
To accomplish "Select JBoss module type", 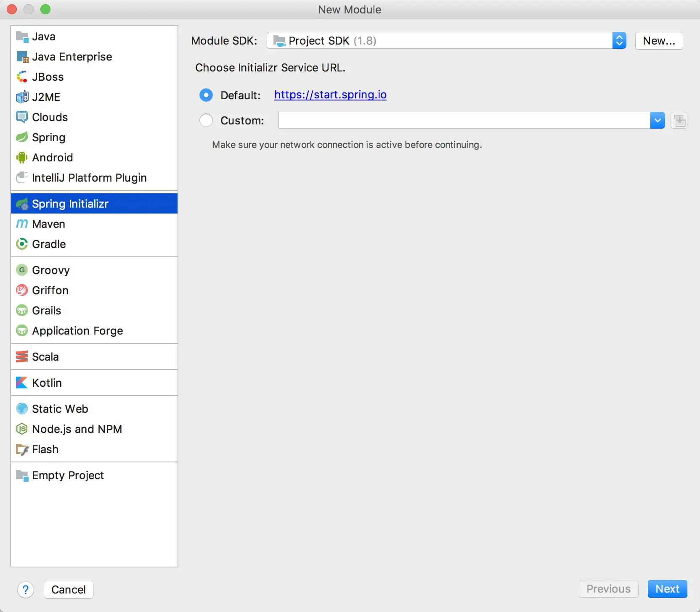I will coord(94,77).
